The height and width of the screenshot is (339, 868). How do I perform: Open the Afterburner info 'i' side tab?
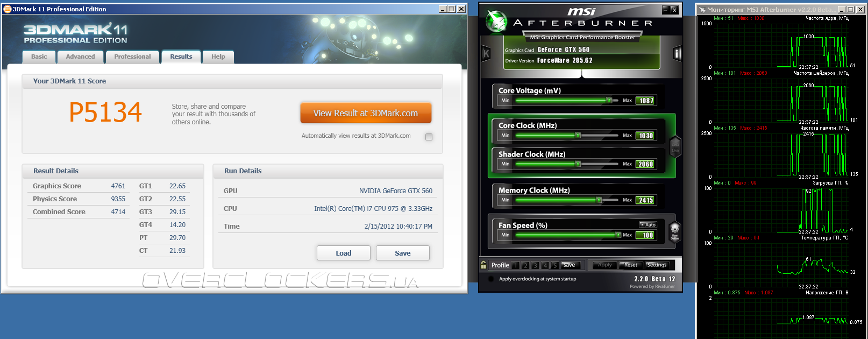pos(677,53)
